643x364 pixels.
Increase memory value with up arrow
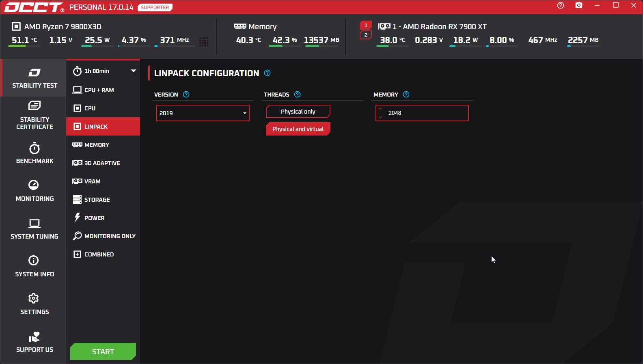pos(380,109)
